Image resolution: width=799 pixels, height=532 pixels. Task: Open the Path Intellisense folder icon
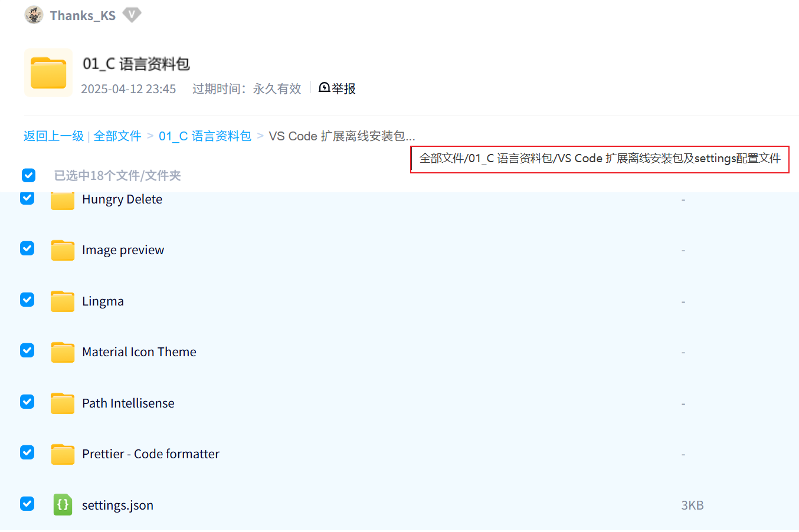[63, 403]
